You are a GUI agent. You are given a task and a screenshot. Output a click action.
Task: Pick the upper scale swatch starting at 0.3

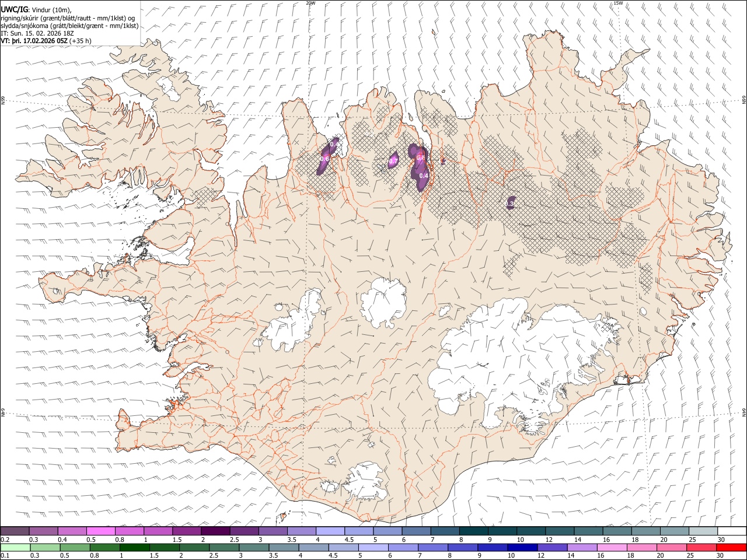point(43,531)
